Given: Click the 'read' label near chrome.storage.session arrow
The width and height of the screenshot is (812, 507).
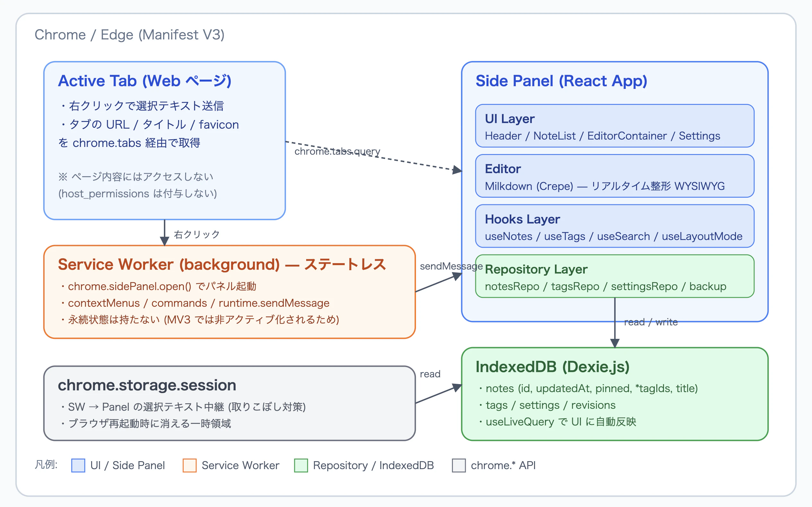Looking at the screenshot, I should pos(430,374).
